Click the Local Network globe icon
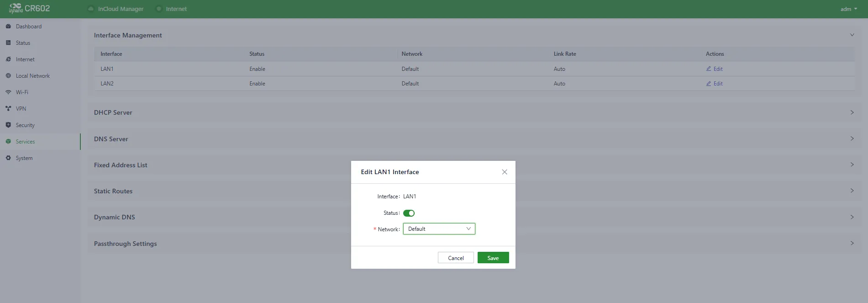 [8, 76]
